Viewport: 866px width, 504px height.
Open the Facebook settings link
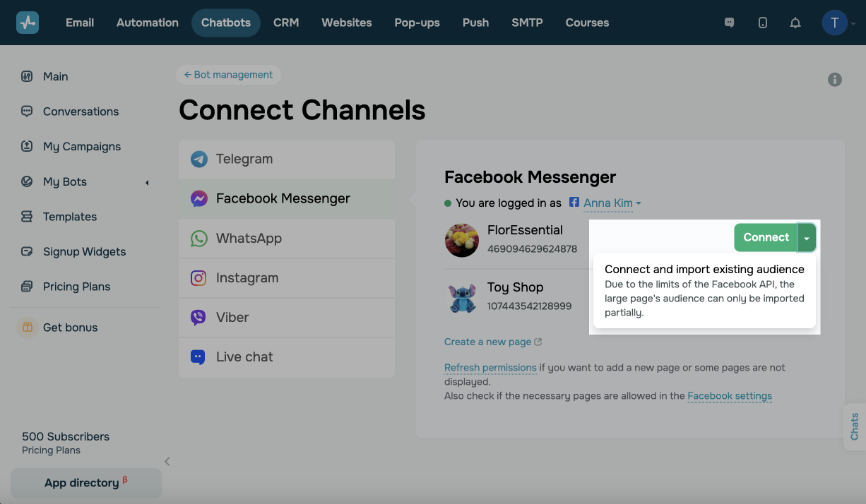(730, 396)
